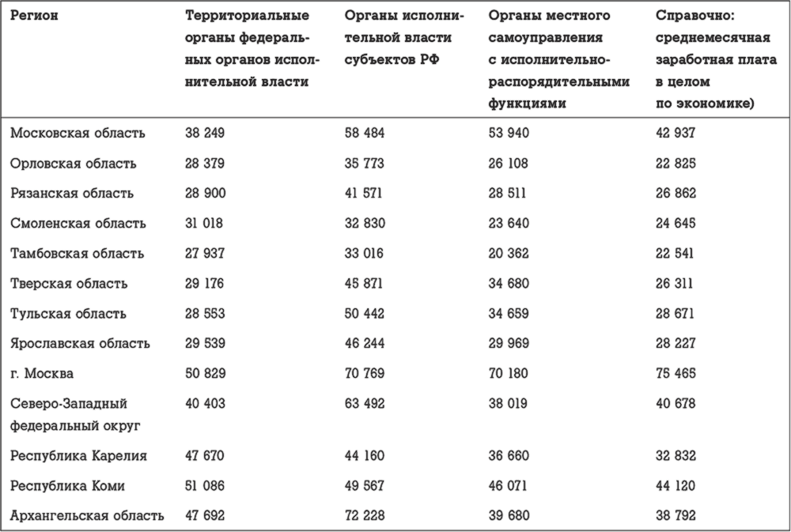791x532 pixels.
Task: Click the "Органы местного самоуправления" header
Action: (x=559, y=59)
